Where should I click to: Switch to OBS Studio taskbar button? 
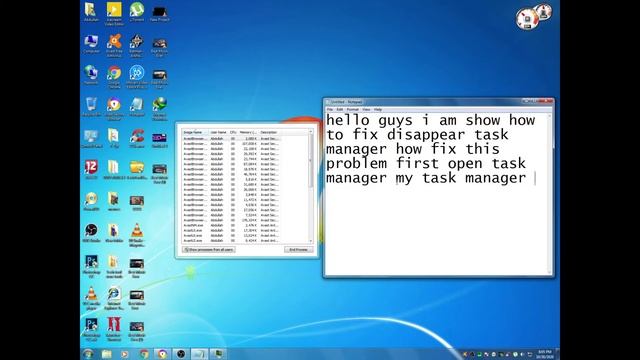pos(181,354)
